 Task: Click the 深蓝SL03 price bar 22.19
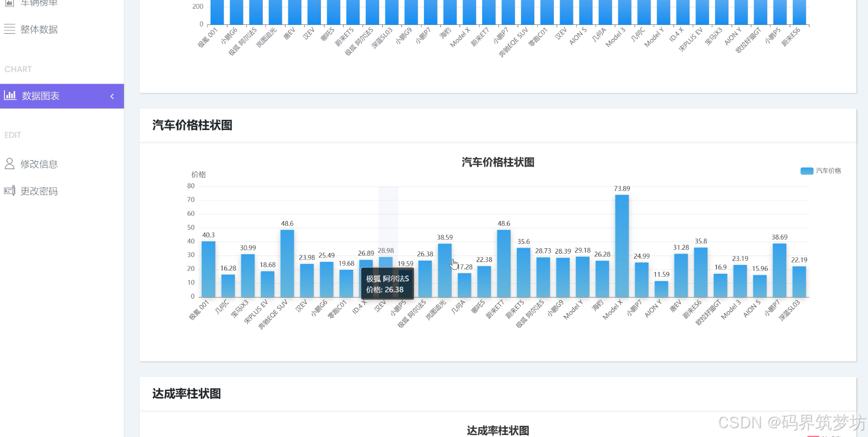click(x=799, y=282)
